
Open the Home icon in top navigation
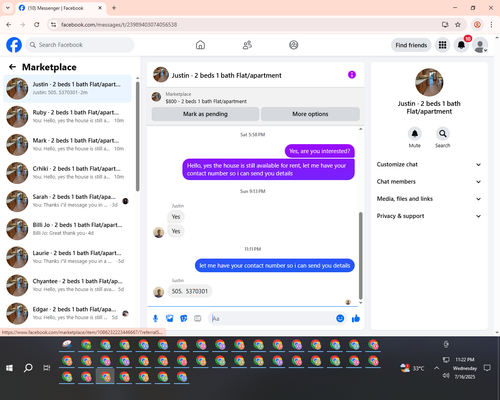click(x=200, y=45)
